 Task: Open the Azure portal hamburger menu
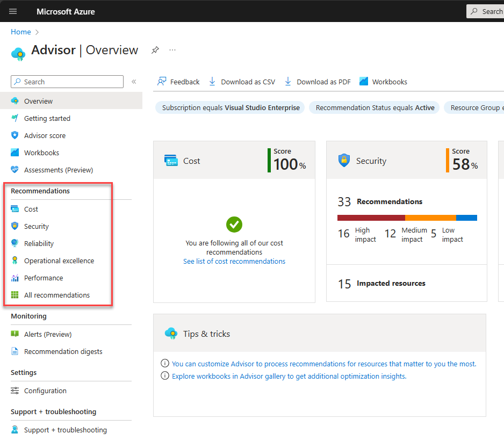click(x=12, y=11)
